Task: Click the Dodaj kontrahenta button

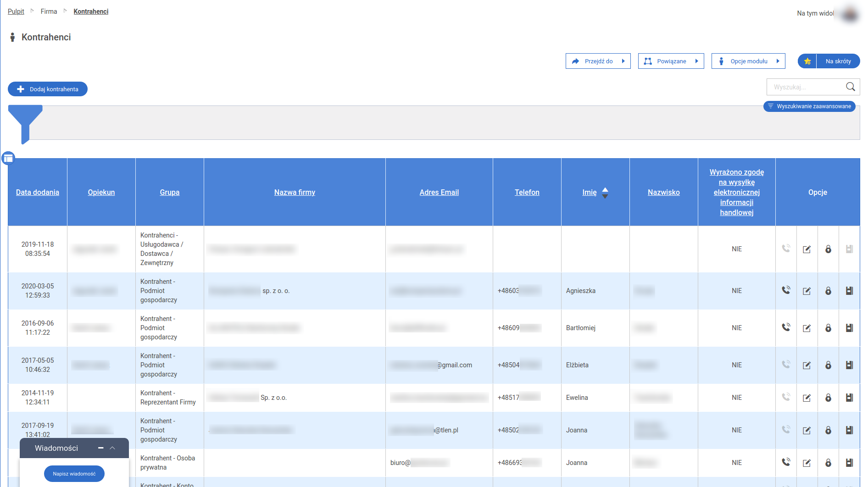Action: click(48, 89)
